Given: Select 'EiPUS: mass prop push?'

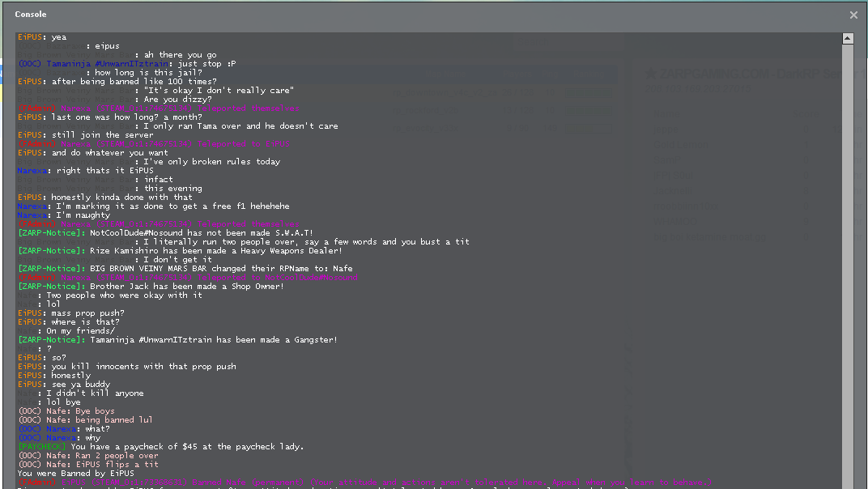Looking at the screenshot, I should click(x=71, y=313).
